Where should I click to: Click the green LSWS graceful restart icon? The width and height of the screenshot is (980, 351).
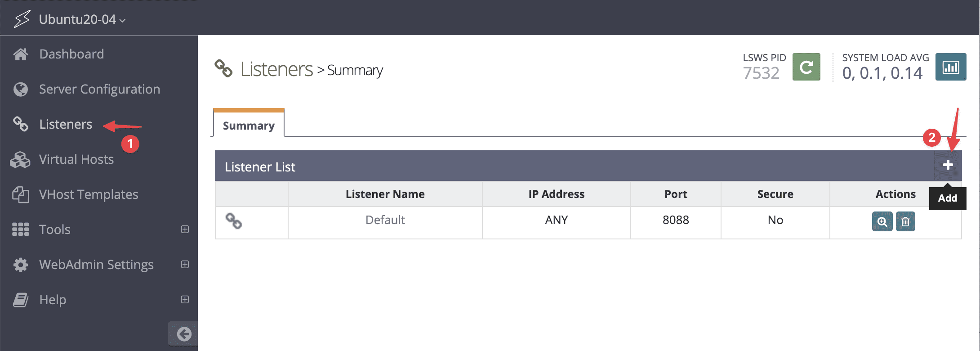806,67
